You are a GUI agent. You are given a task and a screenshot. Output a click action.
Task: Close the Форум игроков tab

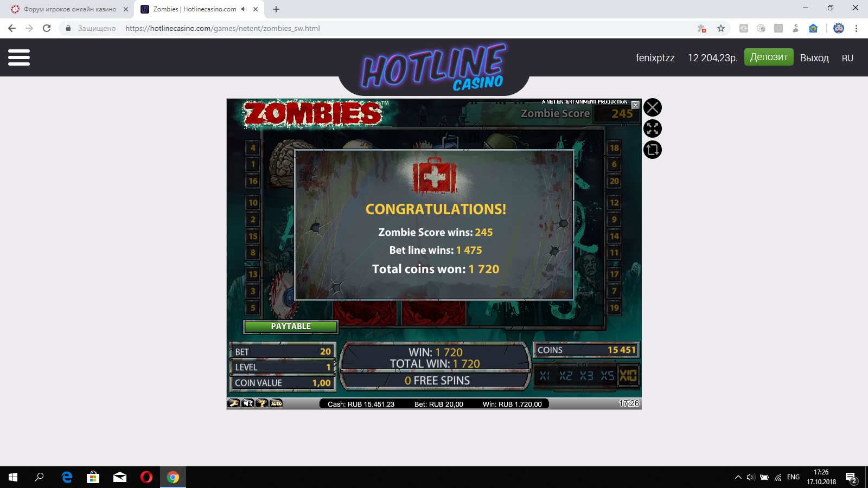click(x=125, y=9)
